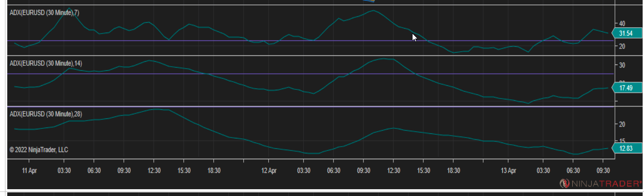Screen dimensions: 644x196
Task: Click the 12.83 price marker
Action: point(627,148)
